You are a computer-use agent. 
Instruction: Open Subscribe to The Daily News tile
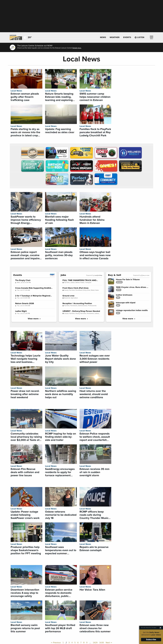pos(130,166)
